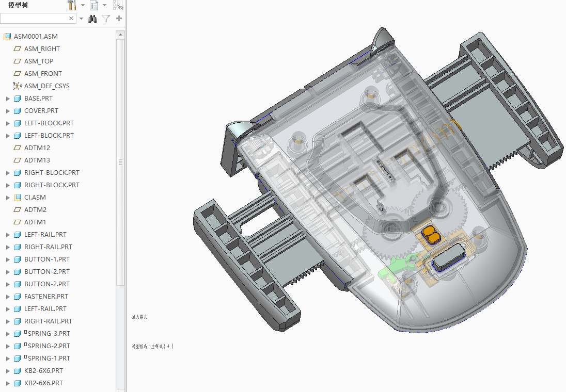Click the model tree scroll up arrow
The image size is (566, 392).
(120, 35)
